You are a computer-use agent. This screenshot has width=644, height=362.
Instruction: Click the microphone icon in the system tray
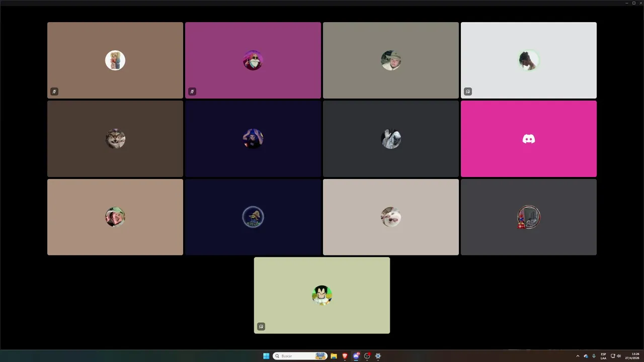tap(594, 356)
